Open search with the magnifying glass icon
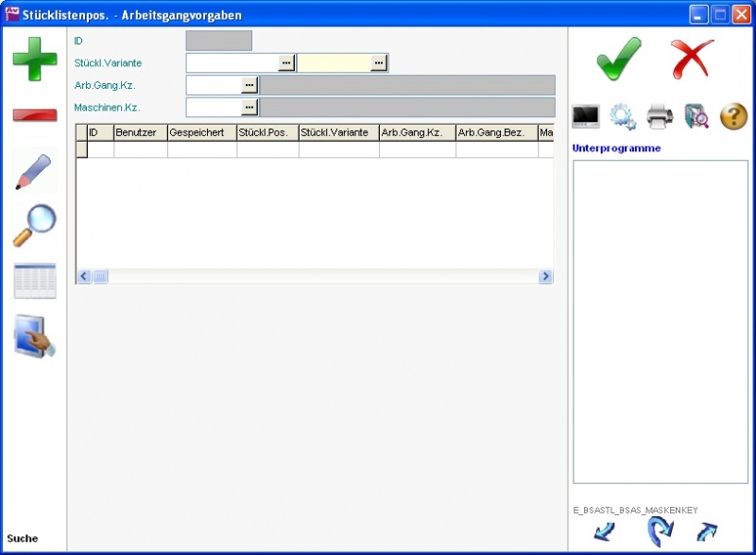756x555 pixels. point(34,225)
